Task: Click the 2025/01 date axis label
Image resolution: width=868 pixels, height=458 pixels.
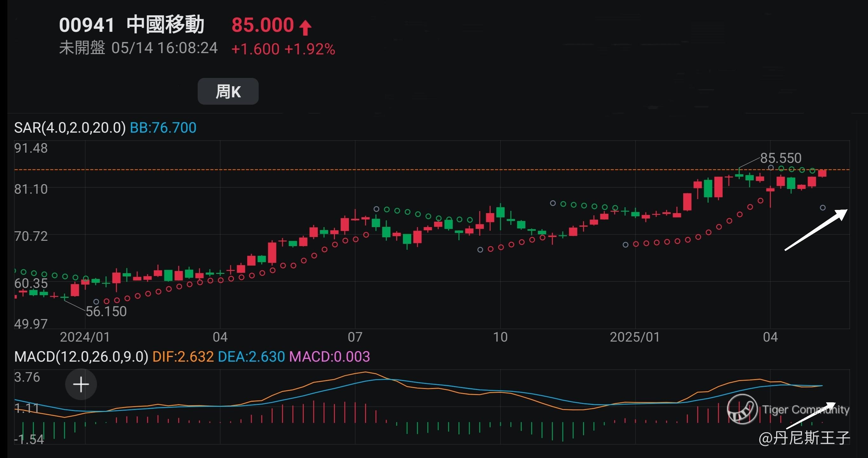Action: pyautogui.click(x=635, y=337)
